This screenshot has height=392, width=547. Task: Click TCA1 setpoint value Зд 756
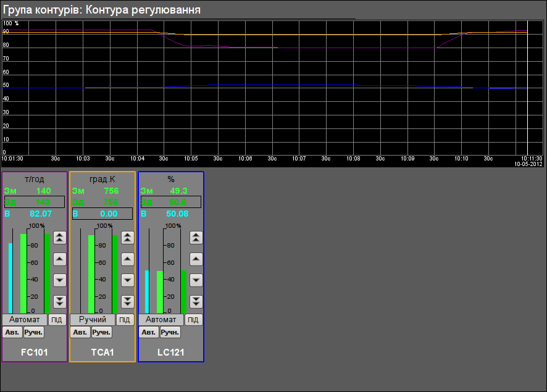pyautogui.click(x=95, y=202)
